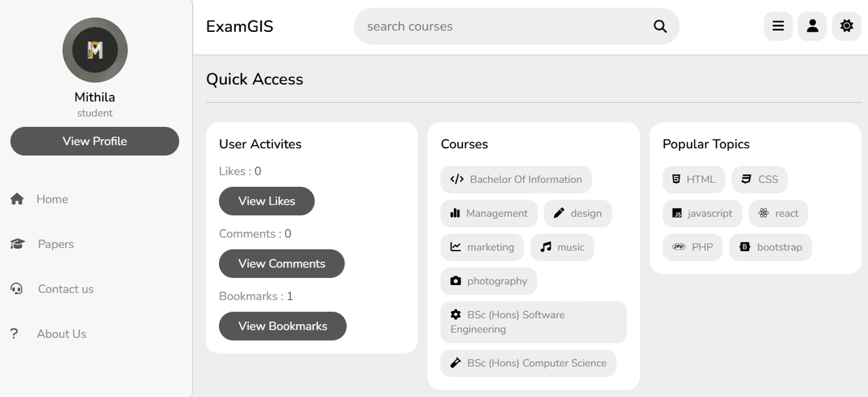Click the Papers graduation cap icon
Viewport: 868px width, 397px height.
[x=18, y=244]
